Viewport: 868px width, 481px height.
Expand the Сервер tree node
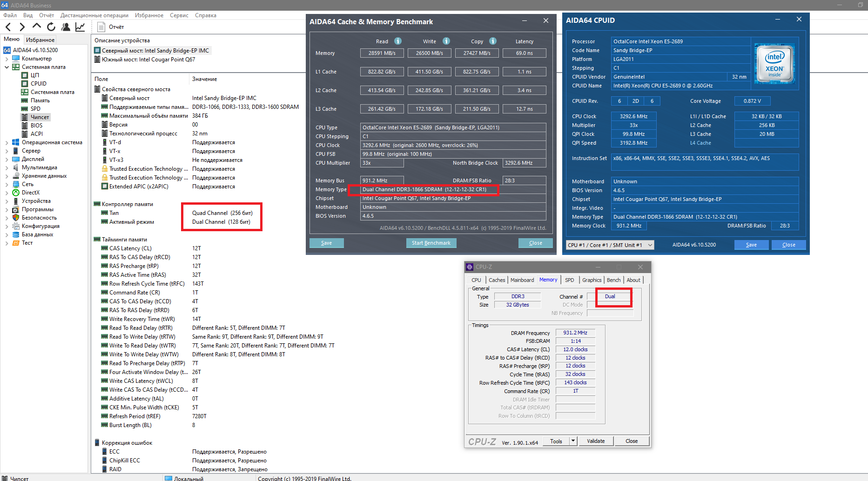[7, 151]
